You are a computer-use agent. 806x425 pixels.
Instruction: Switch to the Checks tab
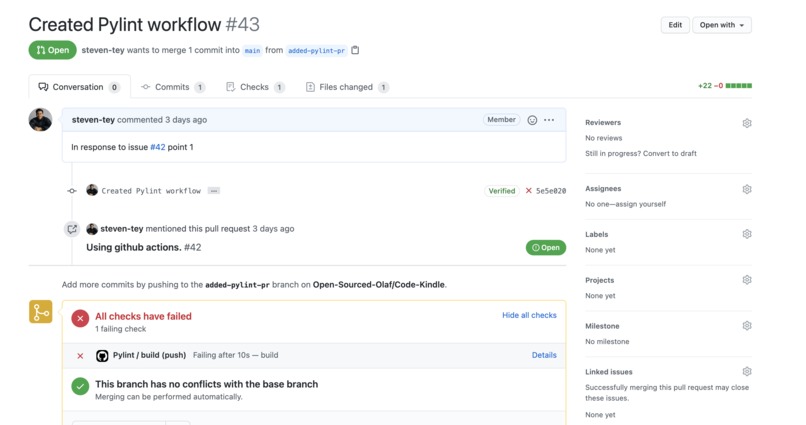pyautogui.click(x=255, y=87)
